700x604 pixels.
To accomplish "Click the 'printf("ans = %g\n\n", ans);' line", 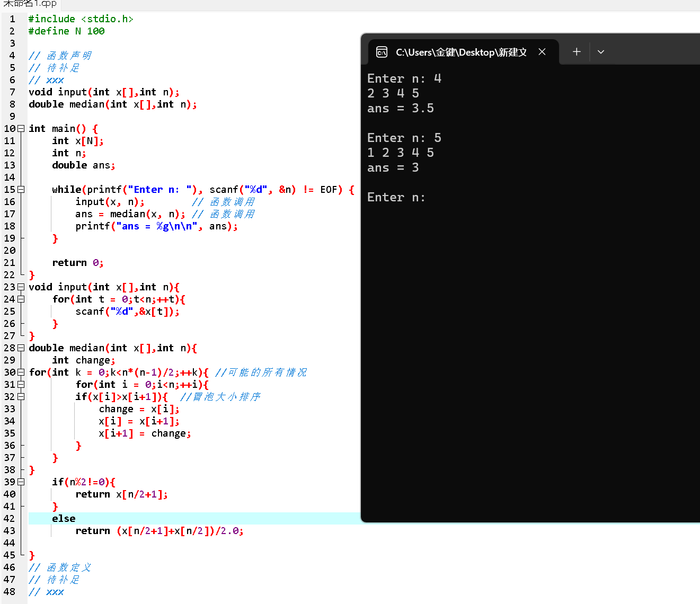I will click(157, 226).
